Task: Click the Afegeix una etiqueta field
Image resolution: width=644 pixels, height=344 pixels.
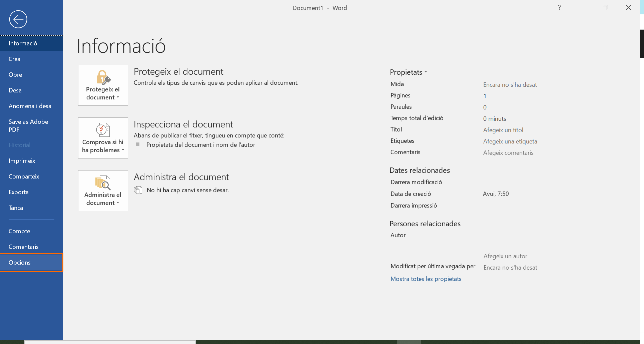Action: tap(510, 141)
